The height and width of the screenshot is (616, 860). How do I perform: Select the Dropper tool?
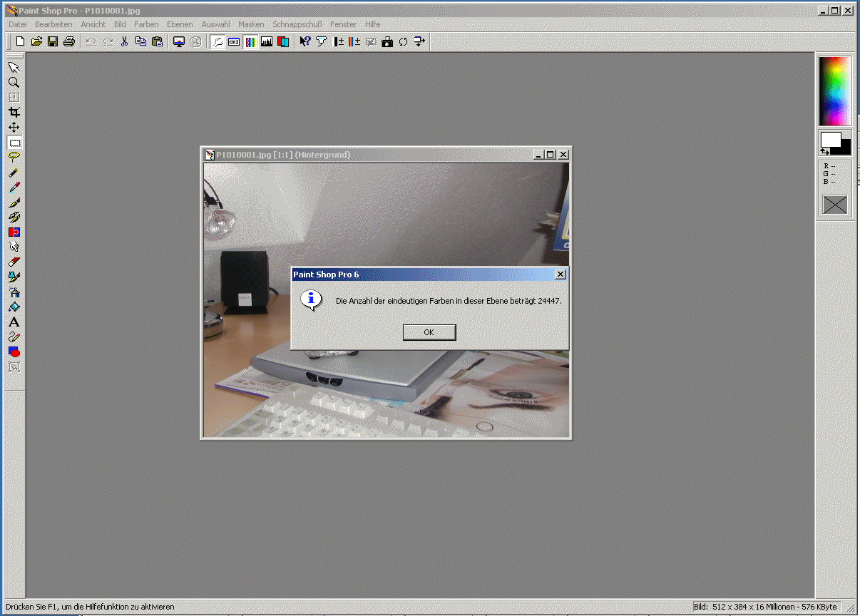click(14, 188)
